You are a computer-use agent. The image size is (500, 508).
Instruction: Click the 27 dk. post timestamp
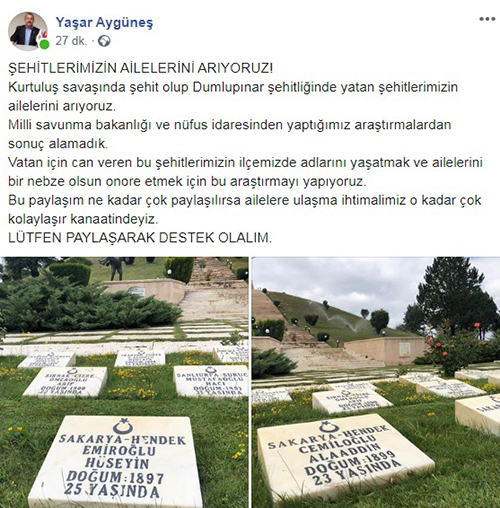click(x=71, y=41)
